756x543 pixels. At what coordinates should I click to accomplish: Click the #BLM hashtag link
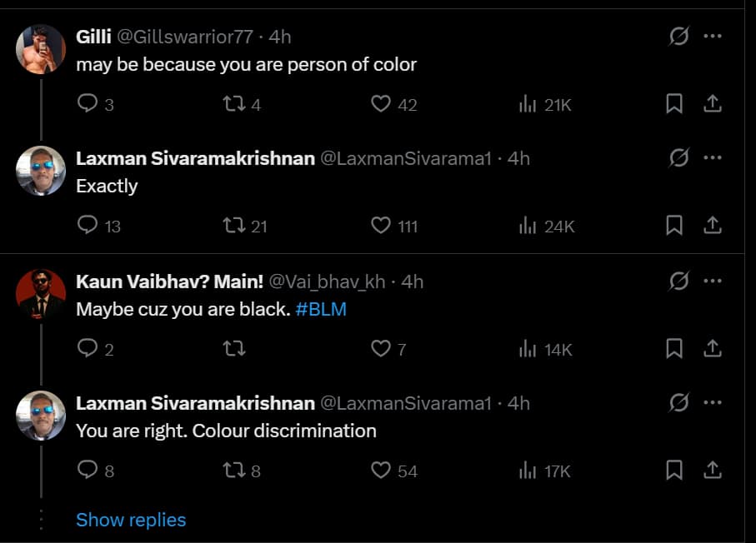tap(321, 309)
